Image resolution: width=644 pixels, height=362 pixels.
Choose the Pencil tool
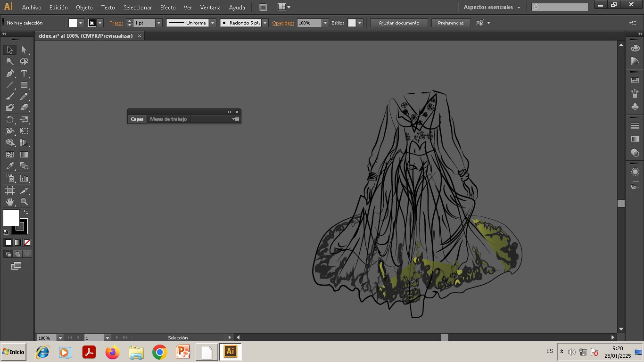click(24, 97)
